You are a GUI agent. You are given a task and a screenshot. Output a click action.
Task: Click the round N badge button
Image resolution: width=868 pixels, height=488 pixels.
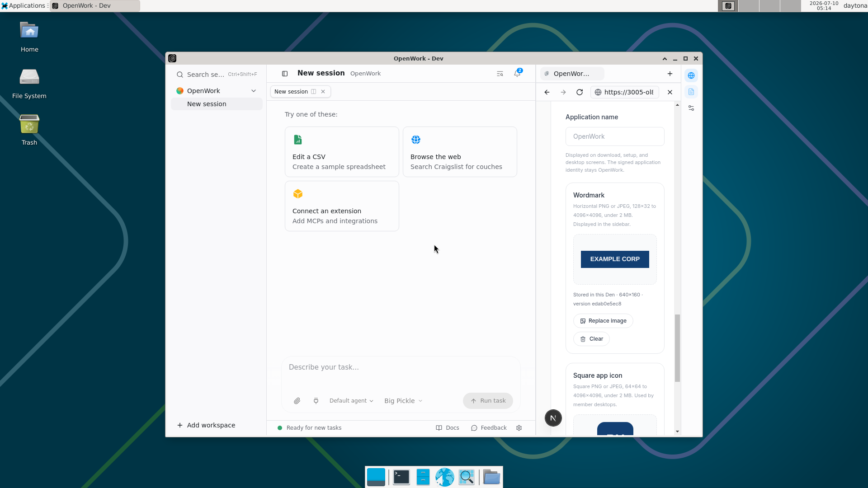553,418
